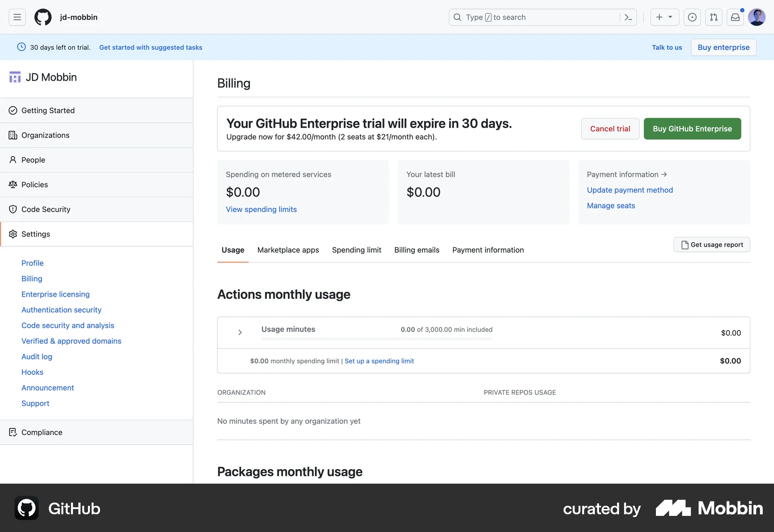Click the Policies scales icon in sidebar
The image size is (774, 532).
13,184
